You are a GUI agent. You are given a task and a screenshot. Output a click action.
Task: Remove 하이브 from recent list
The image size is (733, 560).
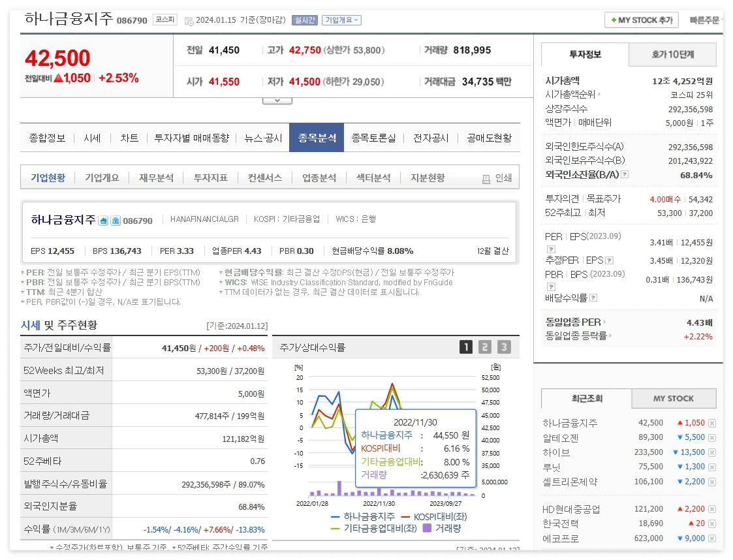tap(712, 452)
